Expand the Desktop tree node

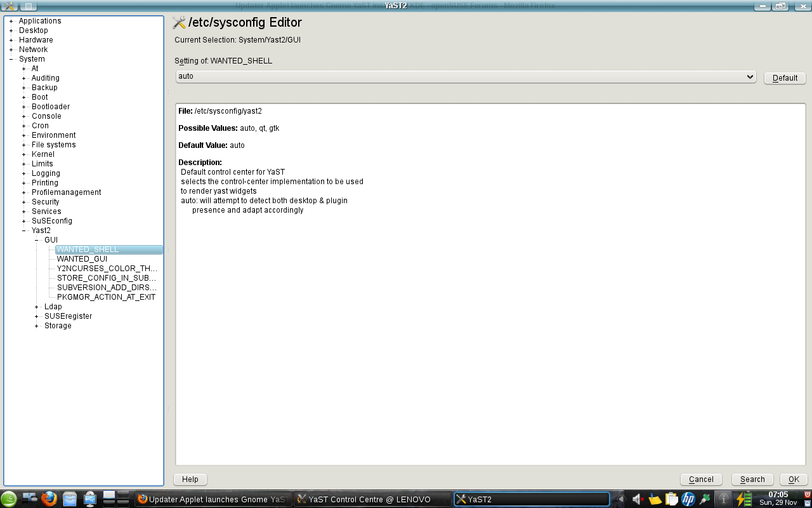point(11,30)
